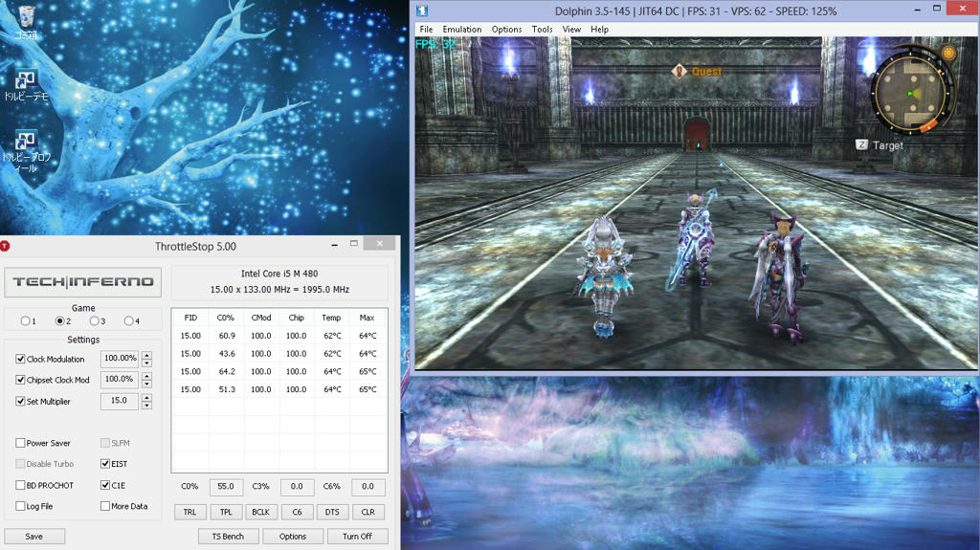Open the Tools menu in Dolphin
This screenshot has width=980, height=550.
point(543,30)
